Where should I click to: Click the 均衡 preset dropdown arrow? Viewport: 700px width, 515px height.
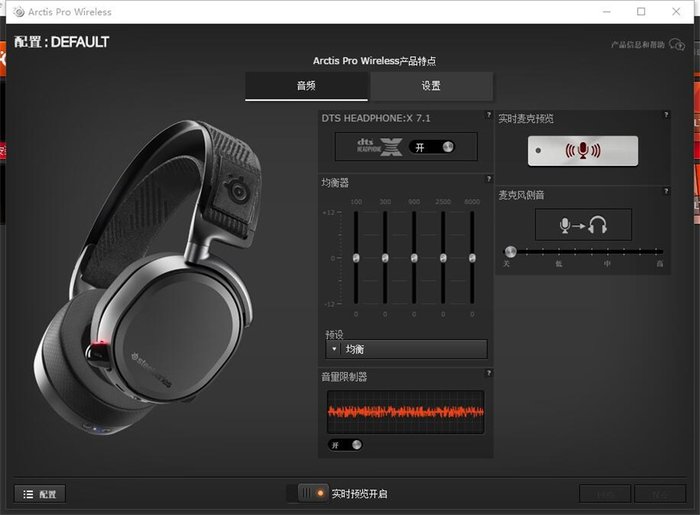coord(334,349)
